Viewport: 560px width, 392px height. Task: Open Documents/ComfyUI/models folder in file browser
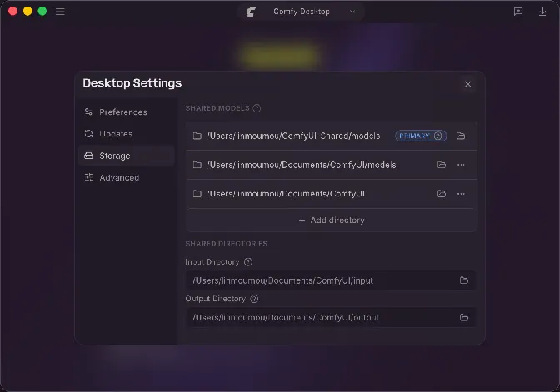coord(442,165)
